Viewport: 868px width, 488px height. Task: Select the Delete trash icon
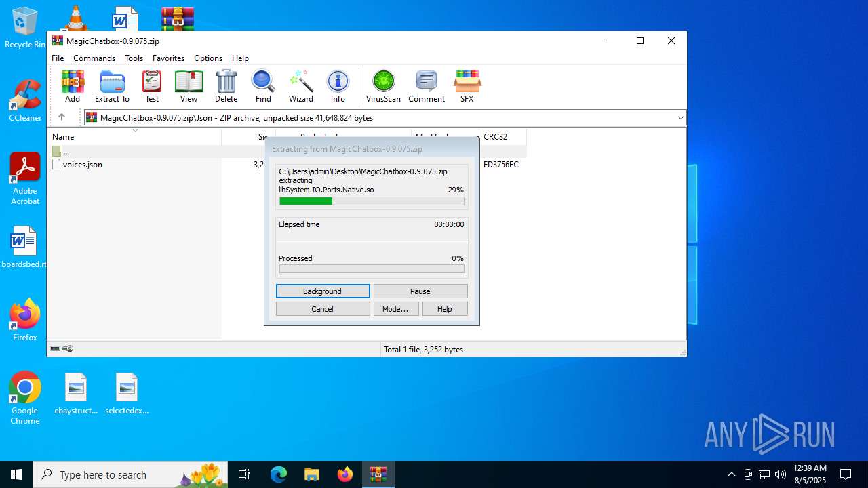pyautogui.click(x=226, y=86)
